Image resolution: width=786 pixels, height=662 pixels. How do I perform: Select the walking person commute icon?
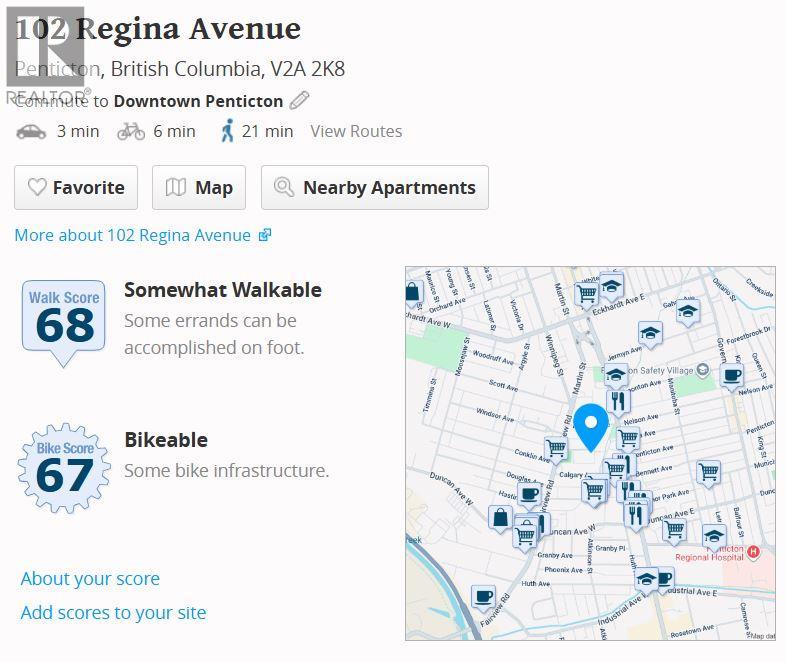[228, 130]
